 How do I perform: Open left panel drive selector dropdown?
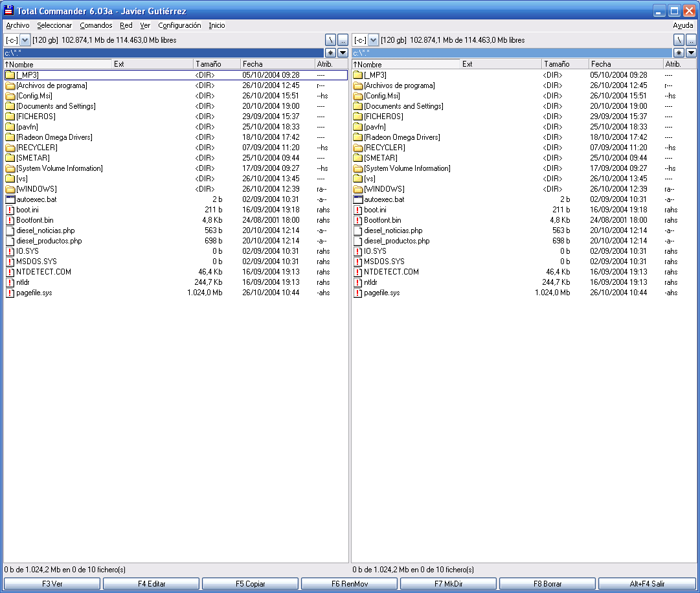25,40
